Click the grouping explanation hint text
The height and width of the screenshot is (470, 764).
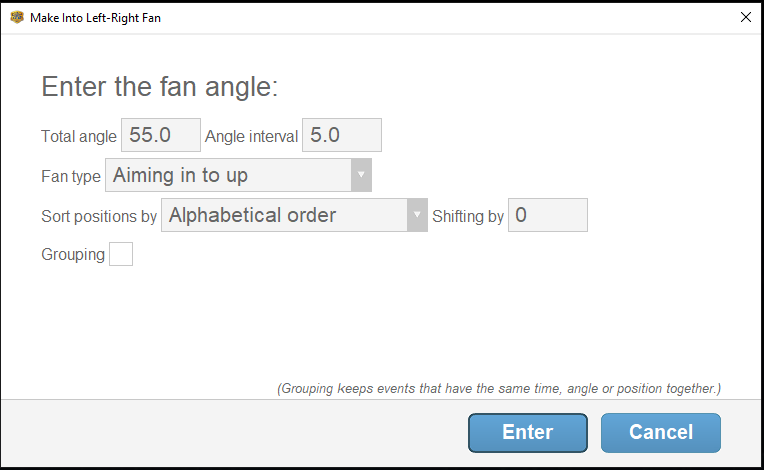[499, 389]
